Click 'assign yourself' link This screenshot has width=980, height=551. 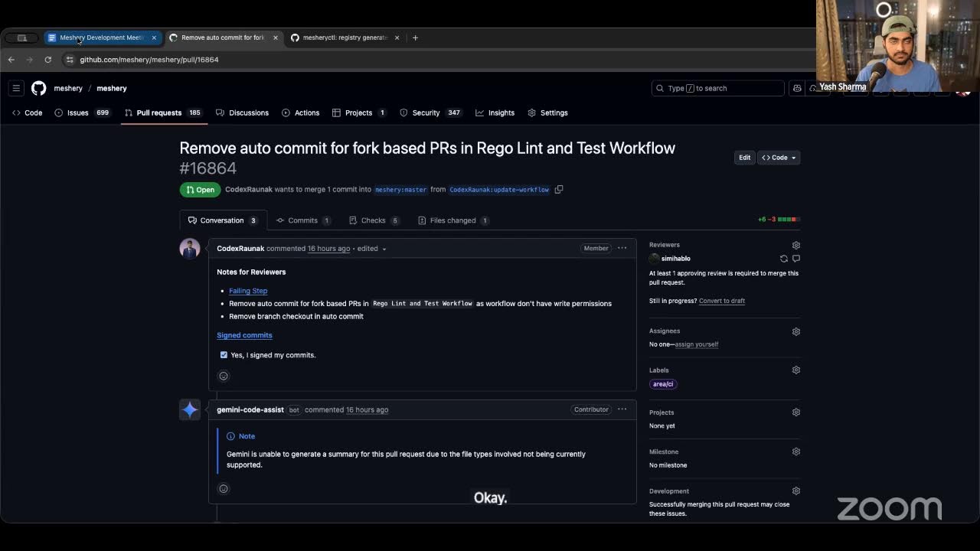point(696,344)
